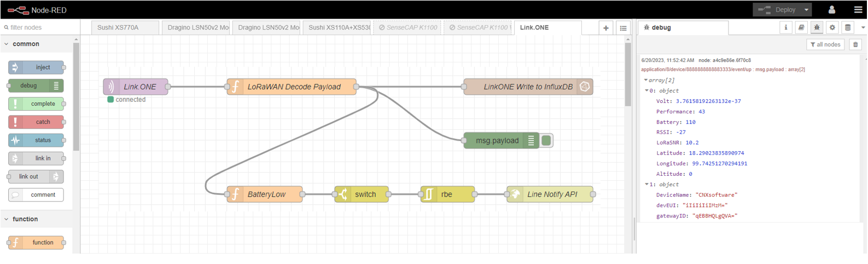Collapse the 0: object entry
868x264 pixels.
[647, 91]
